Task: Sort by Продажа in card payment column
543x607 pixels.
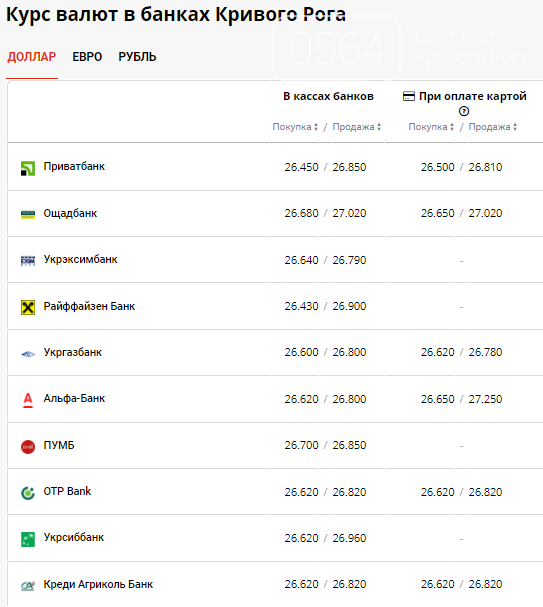Action: click(x=493, y=127)
